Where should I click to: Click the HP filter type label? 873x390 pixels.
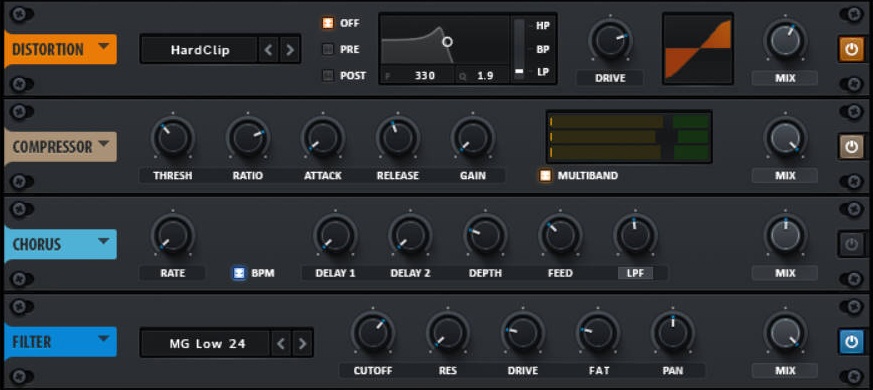[x=542, y=26]
